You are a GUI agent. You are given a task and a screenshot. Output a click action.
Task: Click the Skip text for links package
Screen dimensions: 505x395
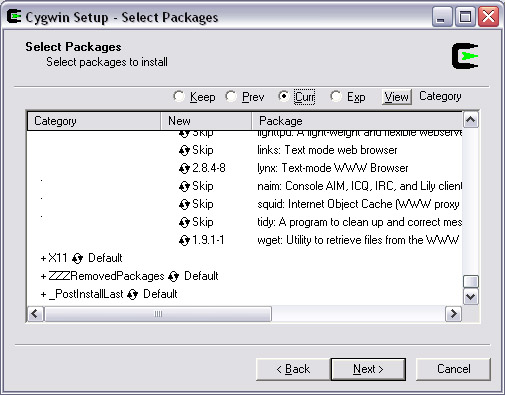pos(203,150)
